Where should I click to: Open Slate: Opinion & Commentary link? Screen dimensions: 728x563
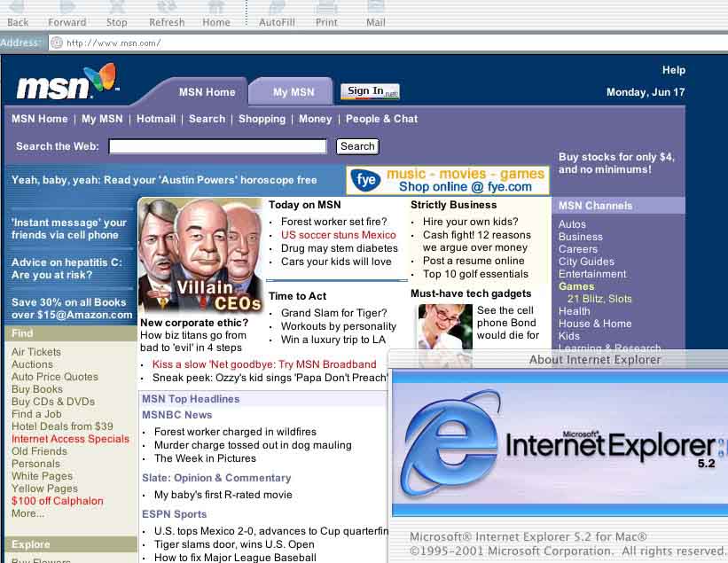[x=216, y=478]
